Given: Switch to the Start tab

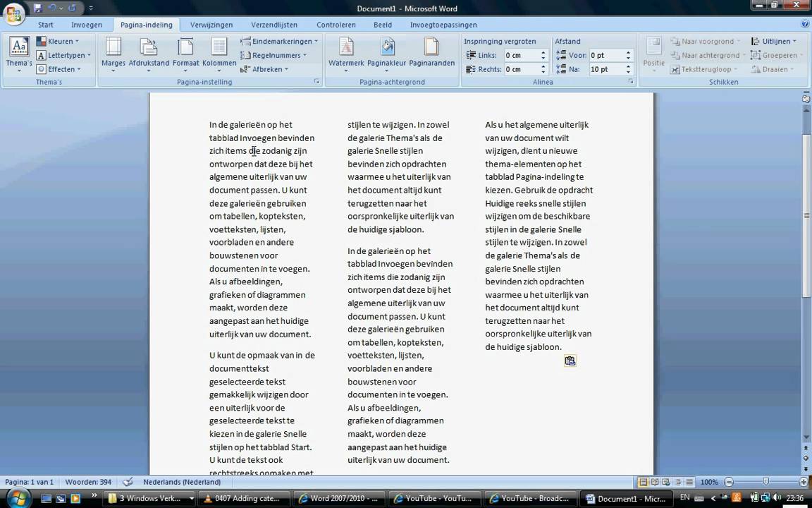Looking at the screenshot, I should click(x=46, y=25).
